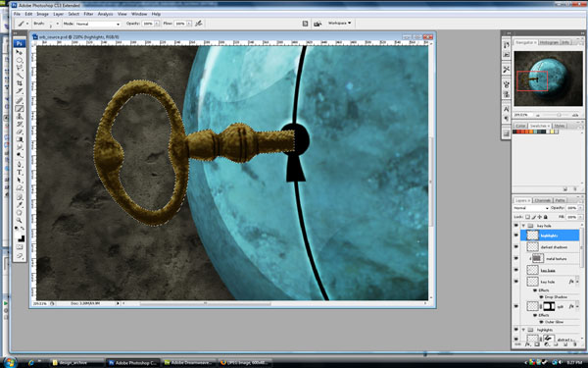Open the Image menu
This screenshot has height=368, width=588.
[42, 14]
